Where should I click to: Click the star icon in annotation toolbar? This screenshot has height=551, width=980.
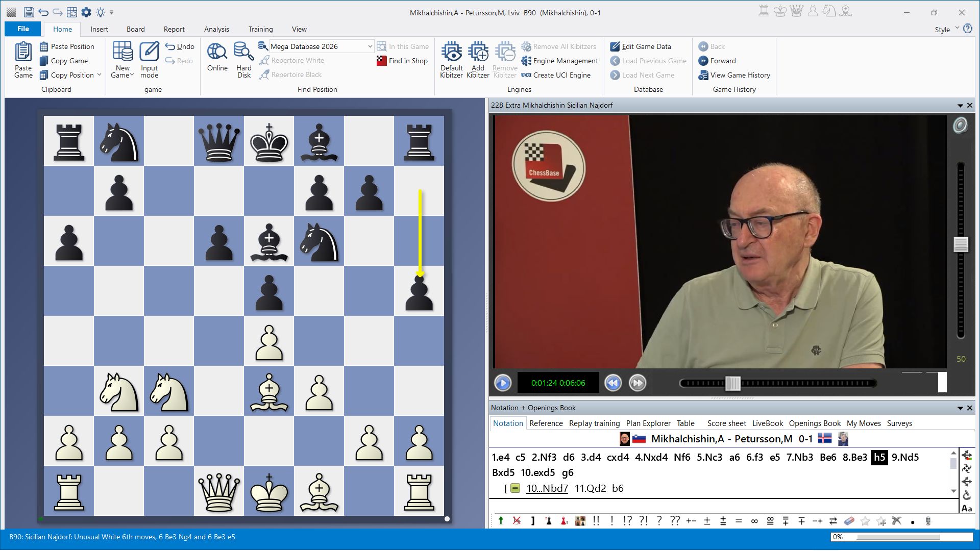point(865,521)
